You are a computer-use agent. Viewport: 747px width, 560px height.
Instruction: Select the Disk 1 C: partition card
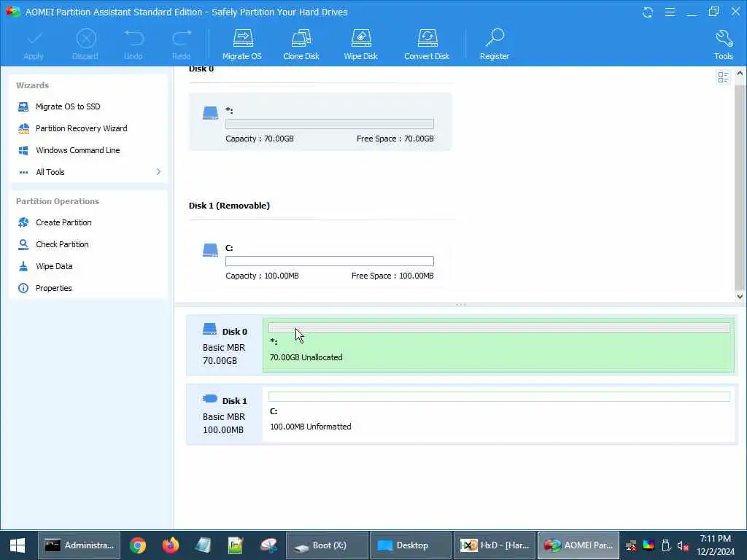click(x=320, y=260)
